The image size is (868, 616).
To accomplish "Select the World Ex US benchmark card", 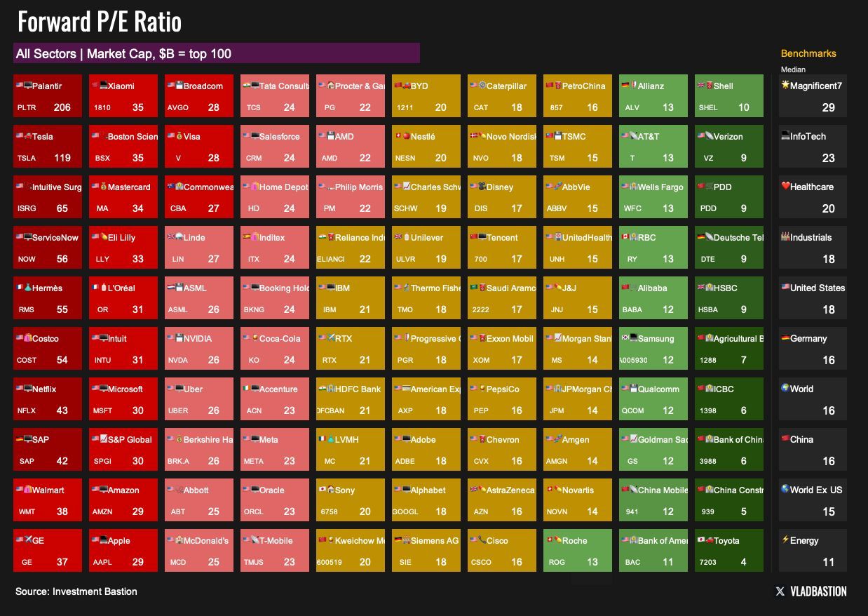I will coord(813,500).
